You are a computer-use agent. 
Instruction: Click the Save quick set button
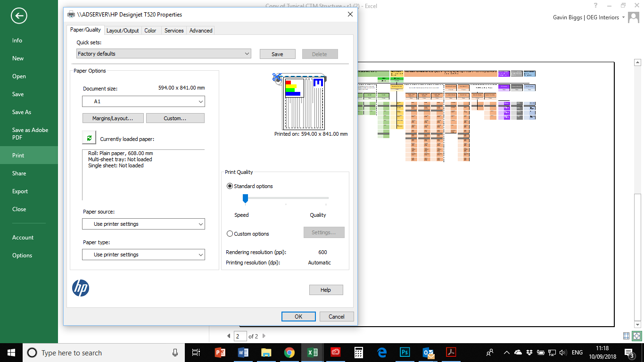[277, 54]
